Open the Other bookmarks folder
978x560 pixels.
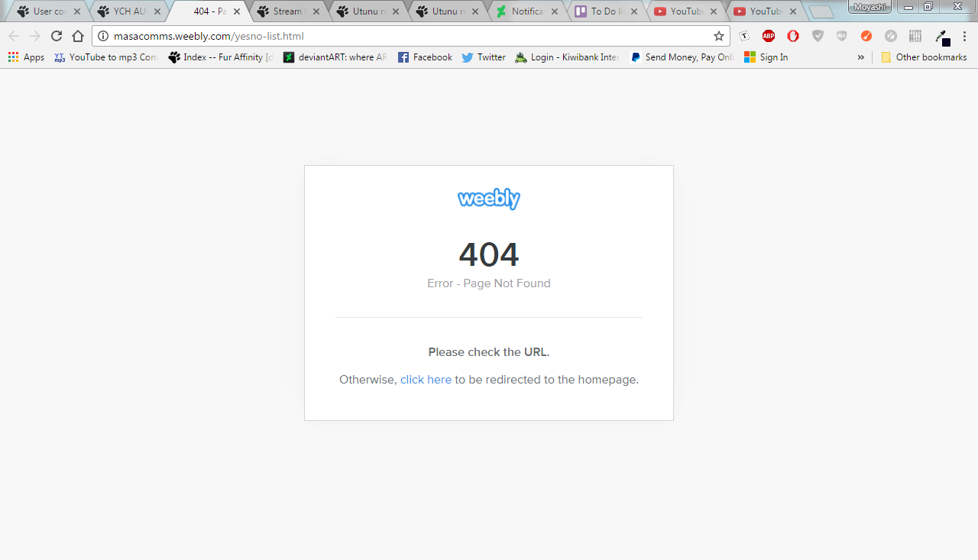924,57
